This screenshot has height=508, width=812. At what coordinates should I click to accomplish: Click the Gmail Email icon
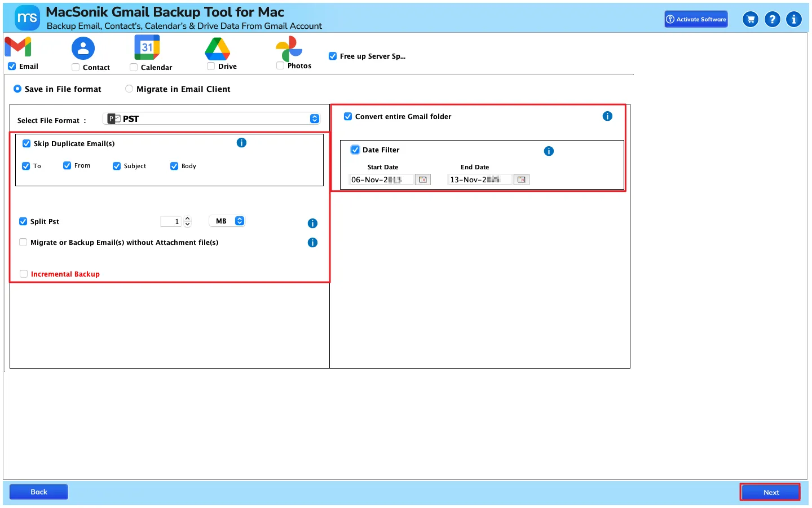pos(18,47)
